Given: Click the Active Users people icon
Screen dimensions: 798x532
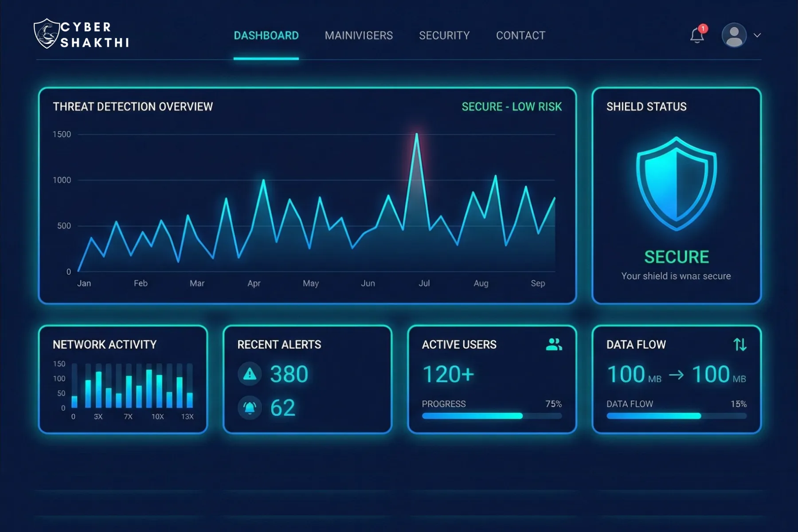Looking at the screenshot, I should click(554, 344).
